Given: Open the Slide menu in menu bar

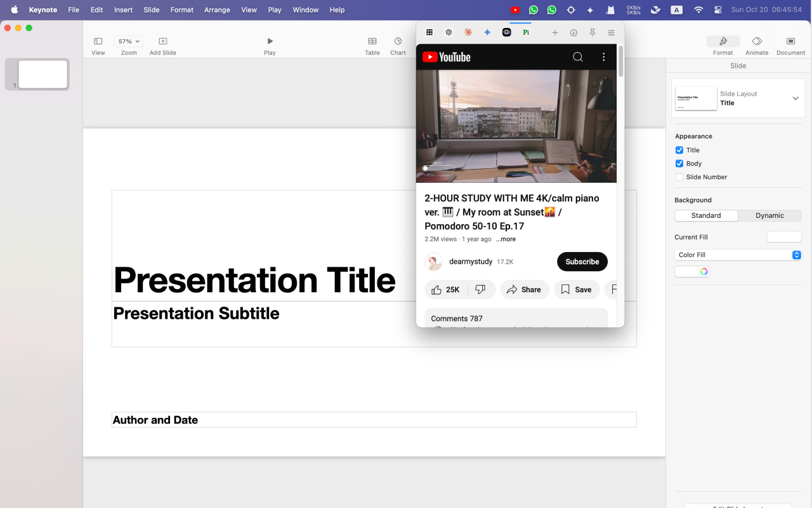Looking at the screenshot, I should pos(152,10).
